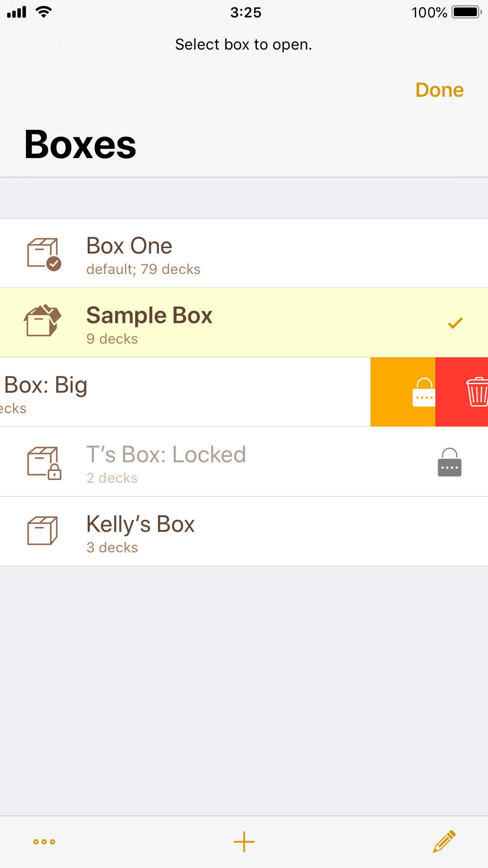The height and width of the screenshot is (868, 488).
Task: Tap the Box One default box icon
Action: point(43,254)
